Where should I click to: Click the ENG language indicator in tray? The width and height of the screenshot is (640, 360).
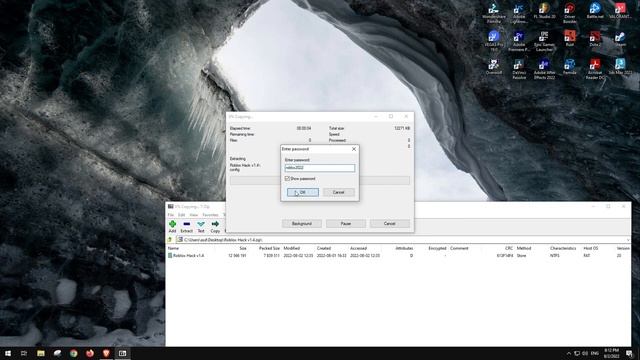(595, 353)
